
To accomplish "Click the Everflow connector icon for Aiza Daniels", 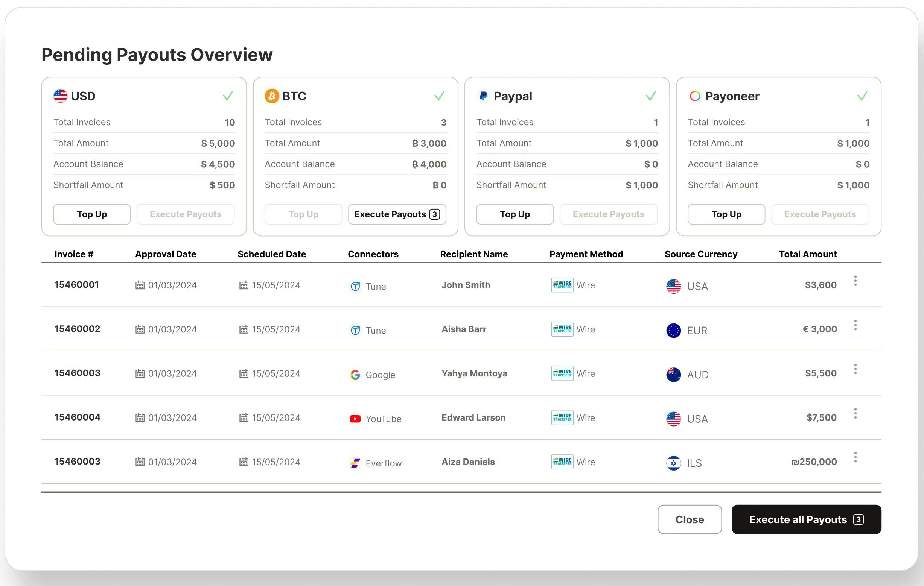I will [x=355, y=463].
